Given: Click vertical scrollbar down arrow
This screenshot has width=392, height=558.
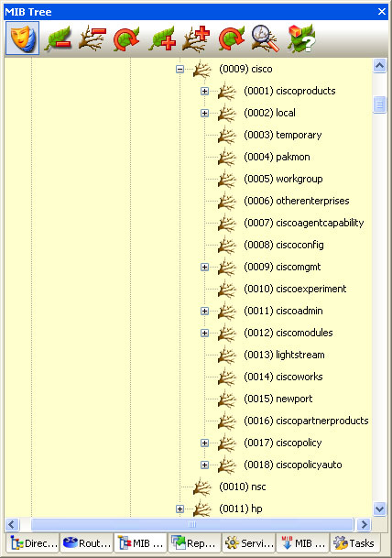Looking at the screenshot, I should [x=379, y=509].
